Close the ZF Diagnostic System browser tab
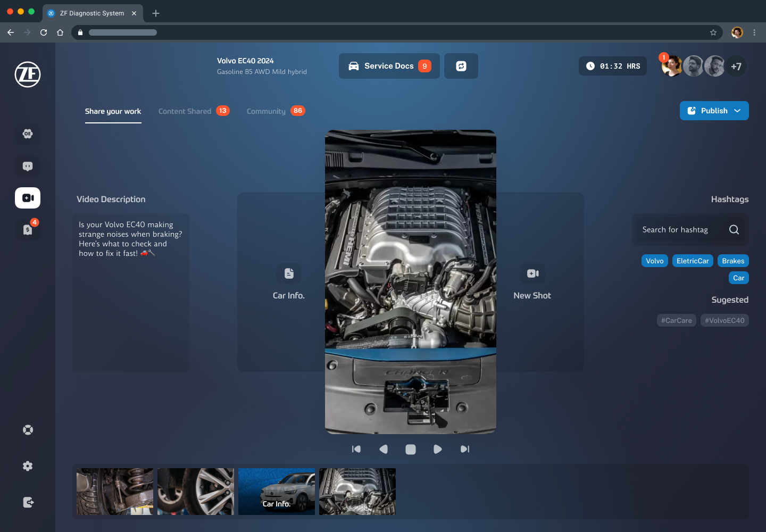This screenshot has width=766, height=532. pyautogui.click(x=134, y=13)
